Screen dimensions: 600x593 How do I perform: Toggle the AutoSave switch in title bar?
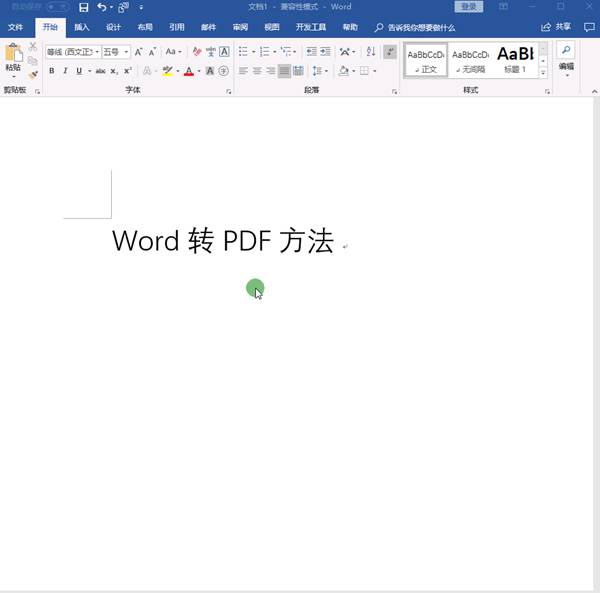57,7
